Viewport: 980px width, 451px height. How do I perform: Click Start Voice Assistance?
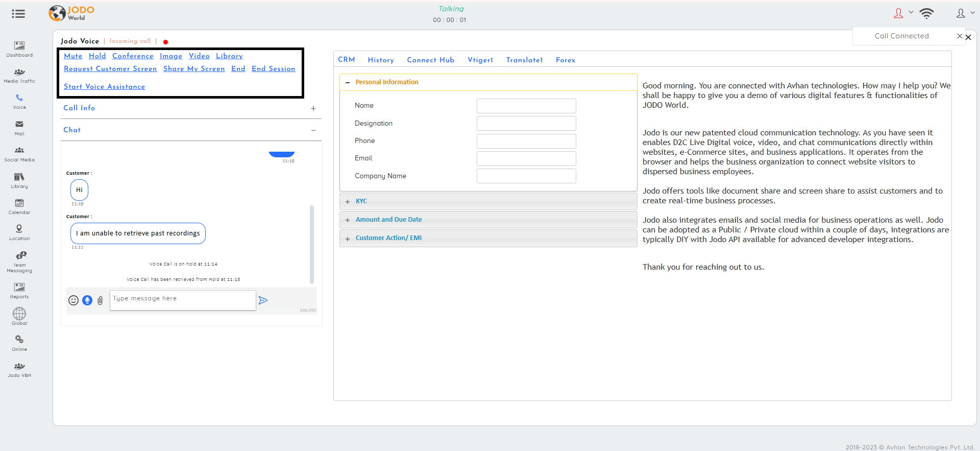click(105, 87)
